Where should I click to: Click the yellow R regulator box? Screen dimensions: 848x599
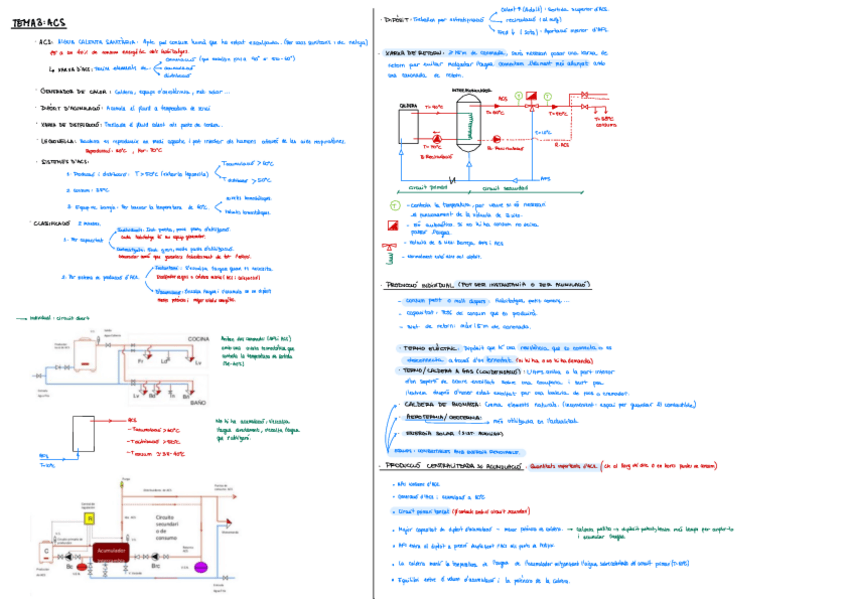pos(89,518)
